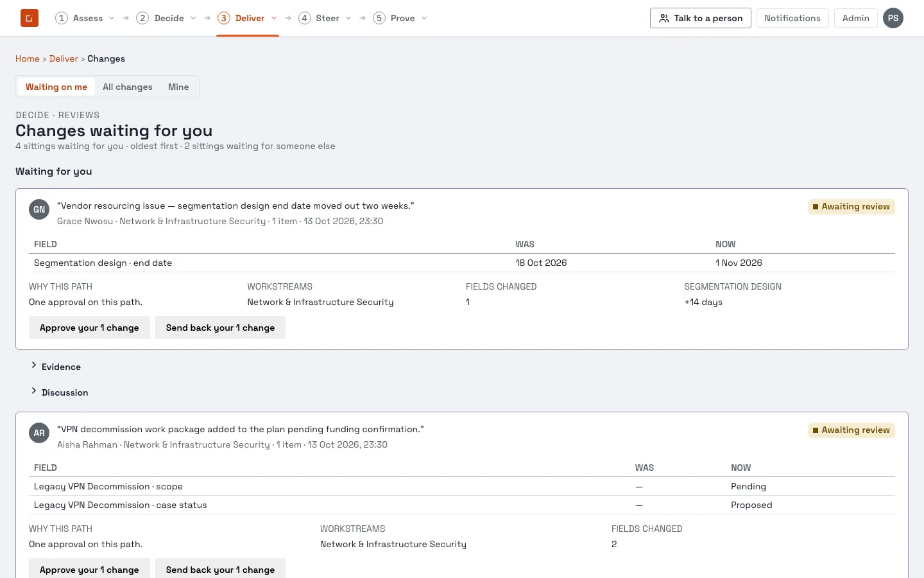Switch to the Mine tab
The height and width of the screenshot is (578, 924).
click(x=178, y=87)
